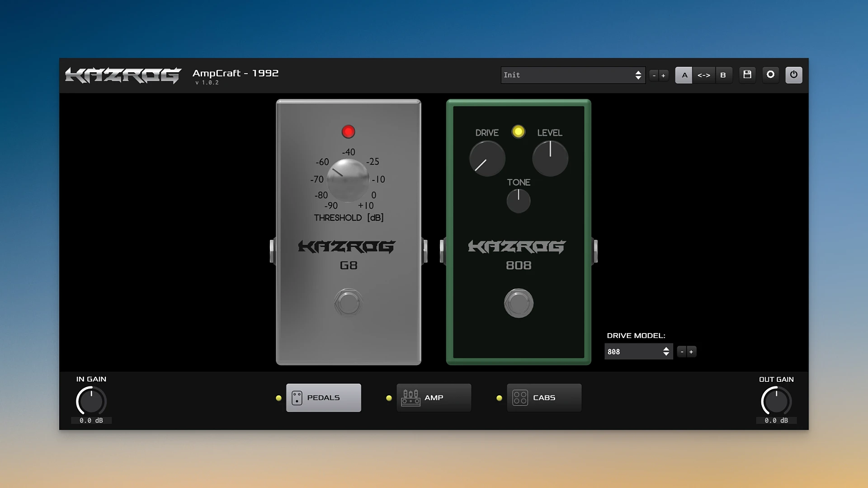Click the Kazrog logo
This screenshot has width=868, height=488.
(x=122, y=75)
